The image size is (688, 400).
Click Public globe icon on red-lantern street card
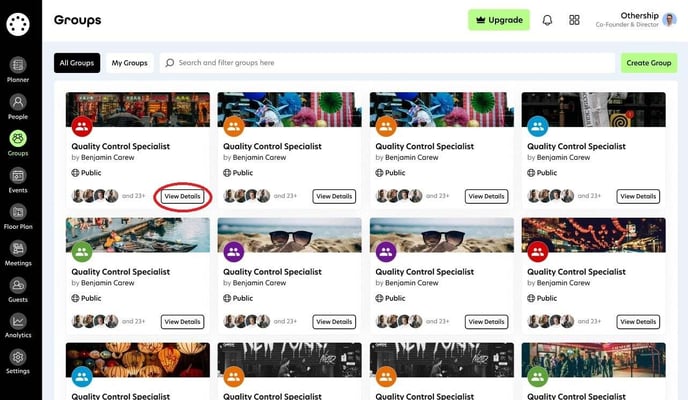pyautogui.click(x=531, y=298)
